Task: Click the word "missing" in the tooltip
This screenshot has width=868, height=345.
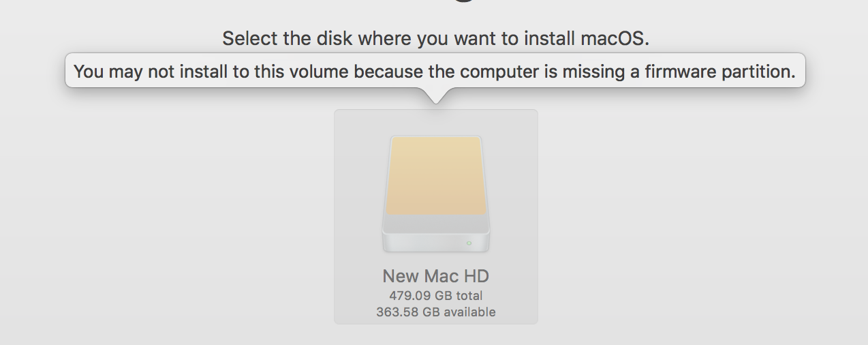Action: 589,72
